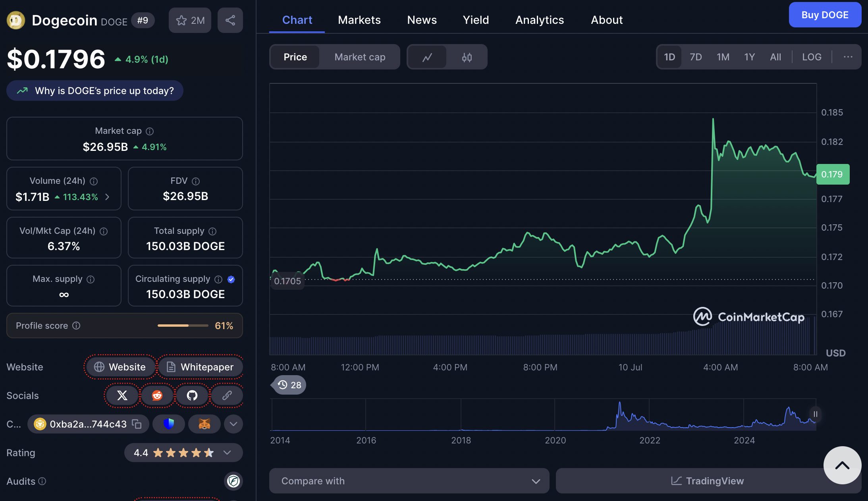868x501 pixels.
Task: Switch chart to Market cap view
Action: pyautogui.click(x=360, y=57)
